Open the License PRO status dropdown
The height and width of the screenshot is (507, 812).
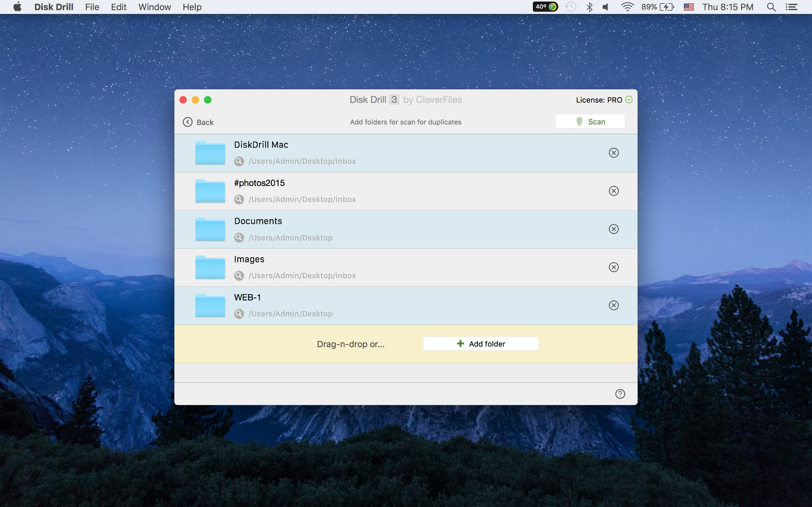click(x=629, y=99)
